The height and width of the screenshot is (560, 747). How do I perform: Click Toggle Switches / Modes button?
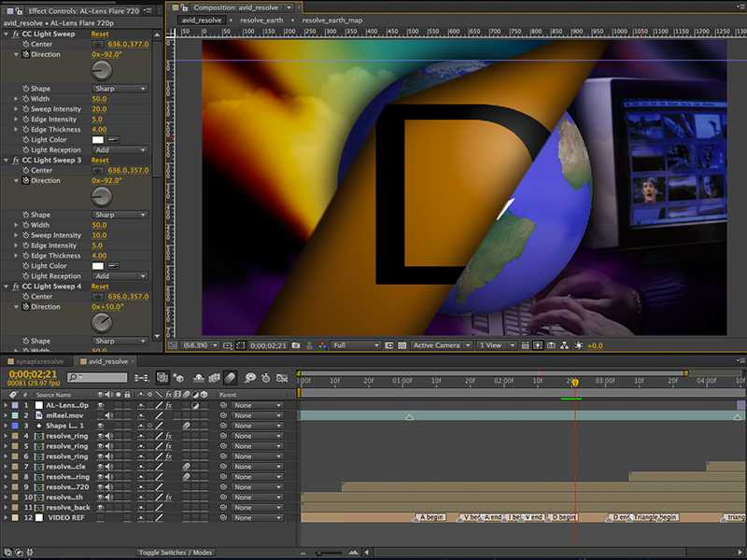[x=176, y=553]
